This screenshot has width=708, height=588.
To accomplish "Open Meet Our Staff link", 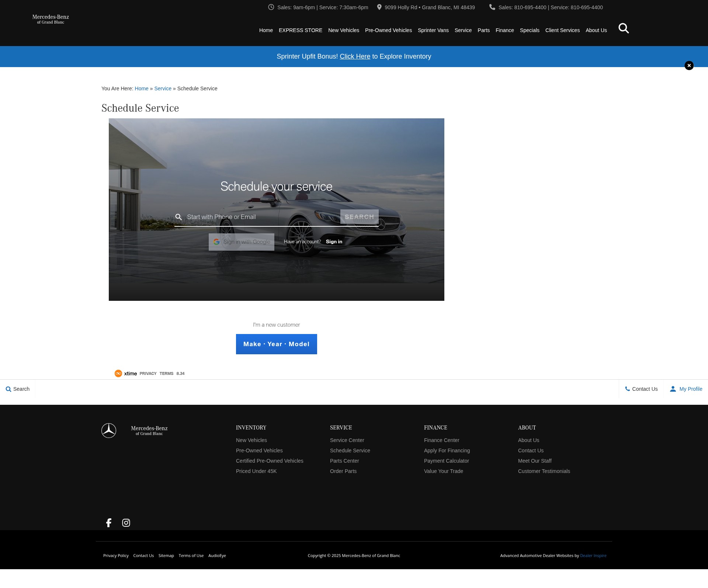I will (535, 461).
